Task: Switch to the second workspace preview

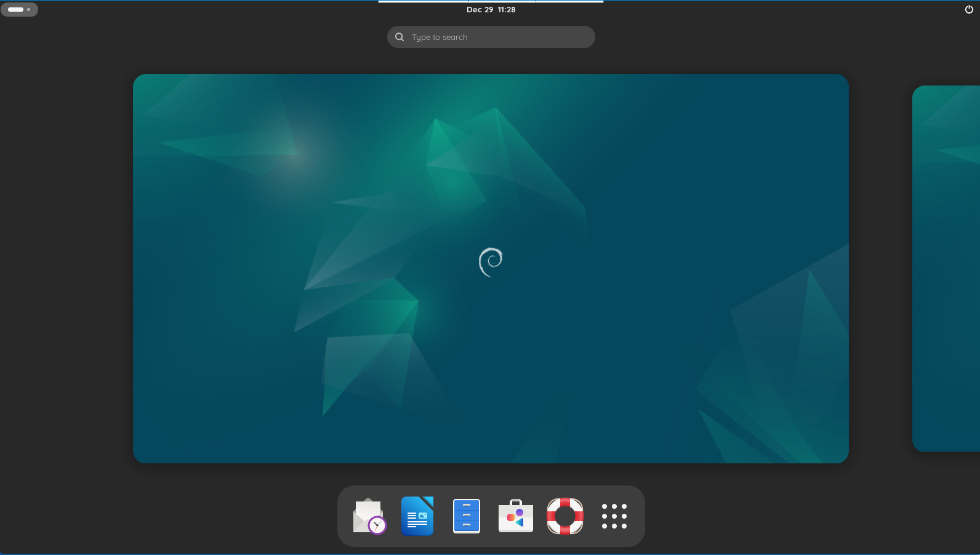Action: (x=946, y=268)
